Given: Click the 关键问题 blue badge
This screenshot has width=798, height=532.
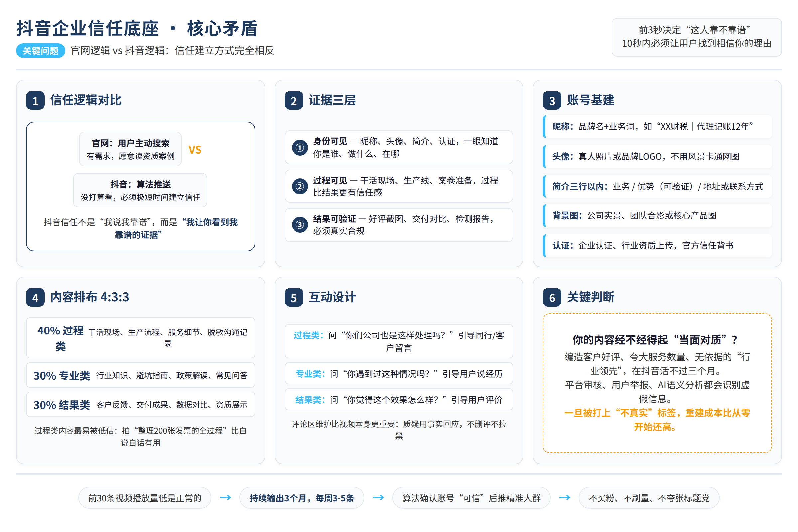Looking at the screenshot, I should (x=40, y=51).
